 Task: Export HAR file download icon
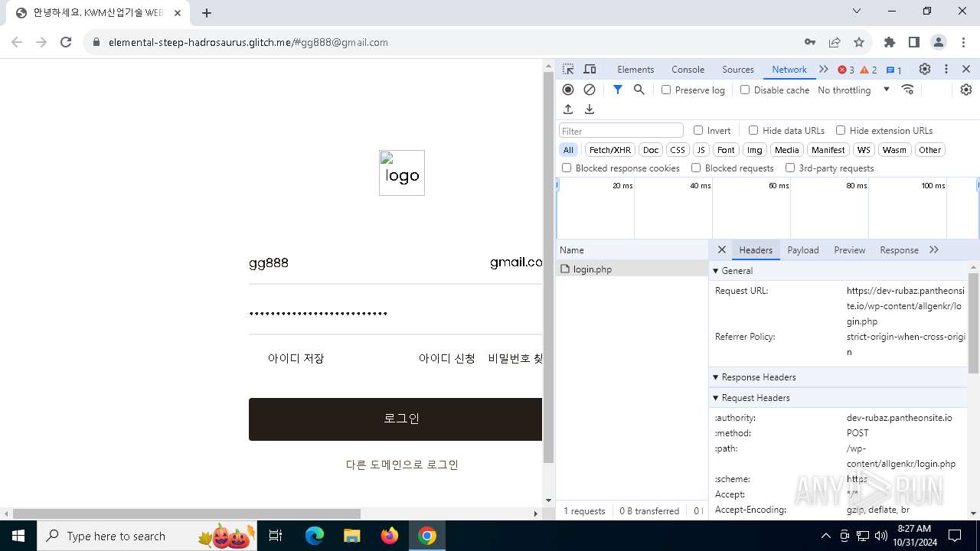(590, 109)
